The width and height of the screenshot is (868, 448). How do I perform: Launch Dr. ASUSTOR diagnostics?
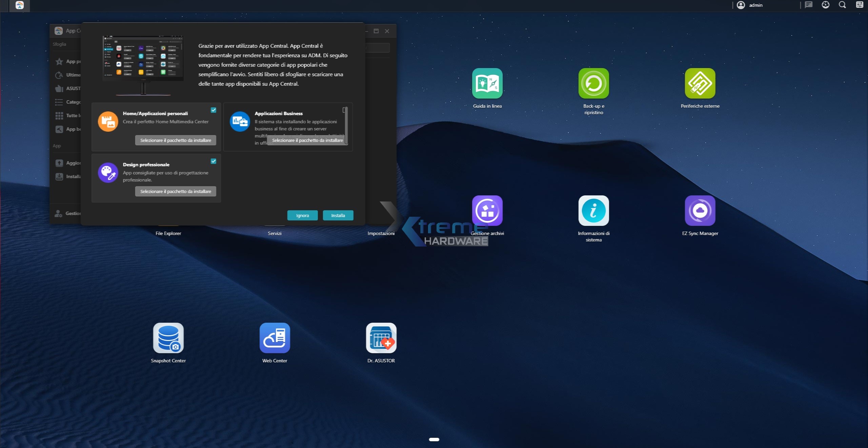pos(381,338)
